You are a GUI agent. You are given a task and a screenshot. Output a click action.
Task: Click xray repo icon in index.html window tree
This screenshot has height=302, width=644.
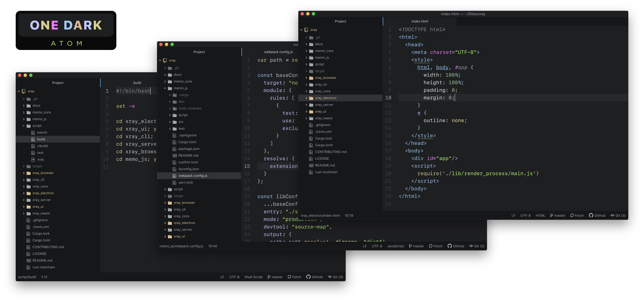[306, 30]
